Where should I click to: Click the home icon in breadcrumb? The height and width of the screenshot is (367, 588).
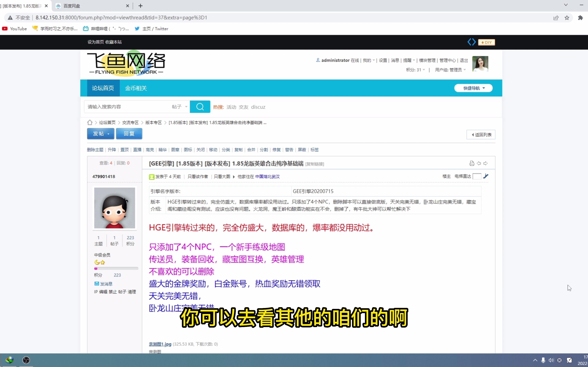pyautogui.click(x=90, y=122)
